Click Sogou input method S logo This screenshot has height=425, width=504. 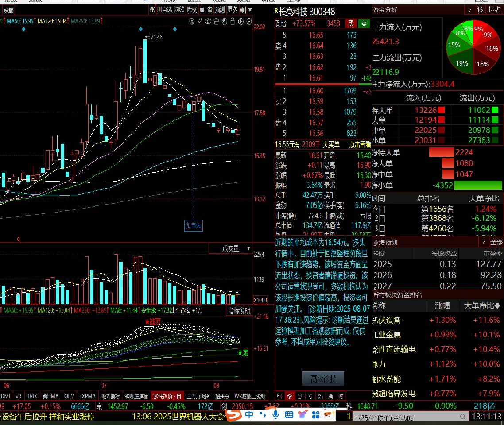coord(234,415)
